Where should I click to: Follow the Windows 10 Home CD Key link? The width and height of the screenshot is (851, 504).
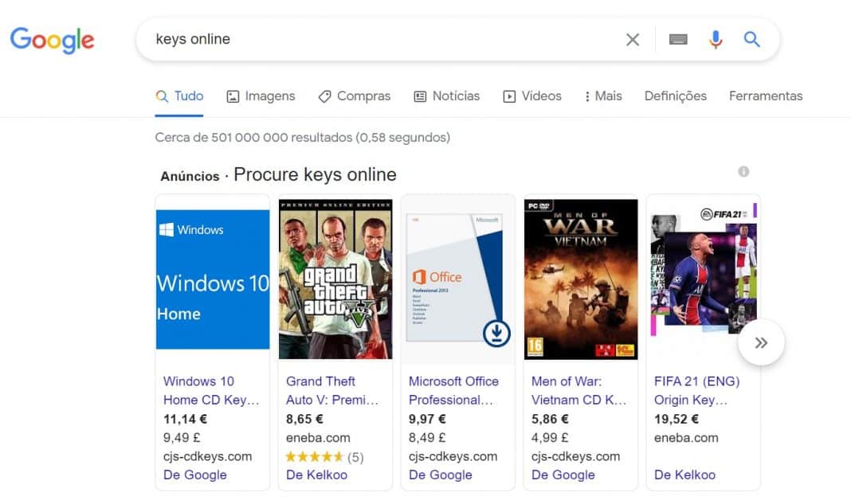pyautogui.click(x=212, y=391)
